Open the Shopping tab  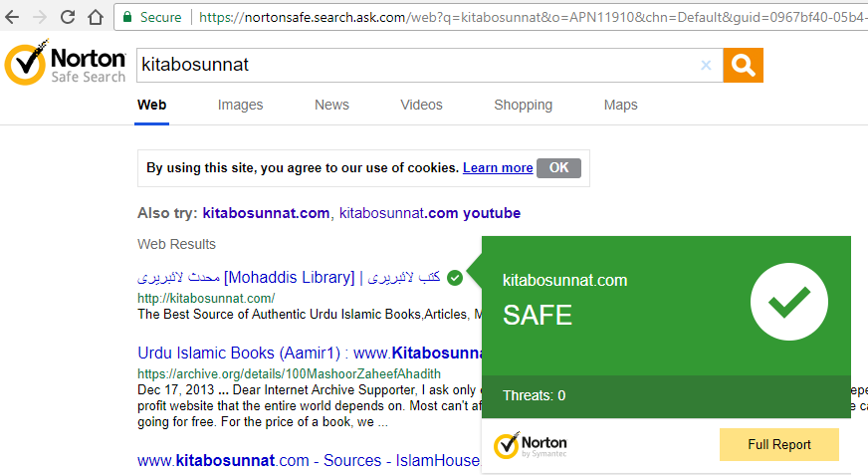tap(524, 105)
